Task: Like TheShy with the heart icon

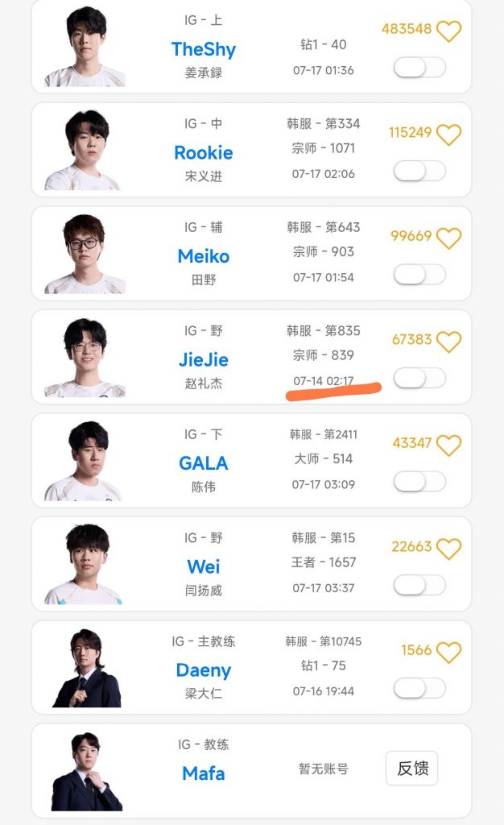Action: (x=448, y=31)
